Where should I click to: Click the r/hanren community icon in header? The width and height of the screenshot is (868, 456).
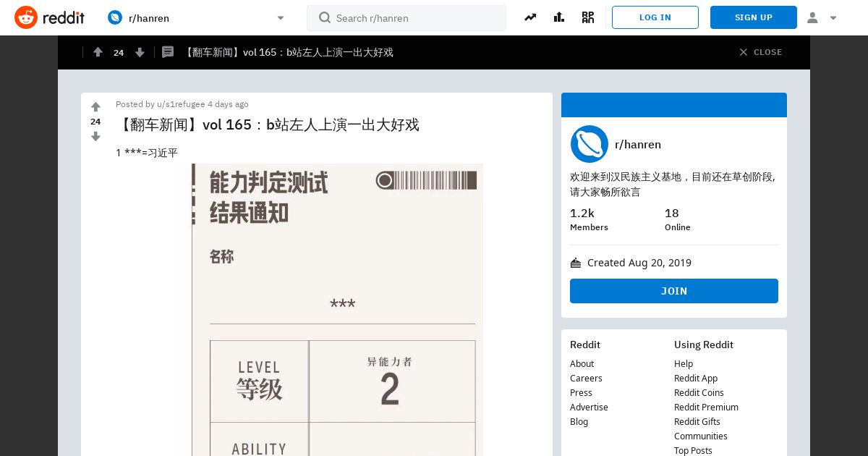pos(115,17)
